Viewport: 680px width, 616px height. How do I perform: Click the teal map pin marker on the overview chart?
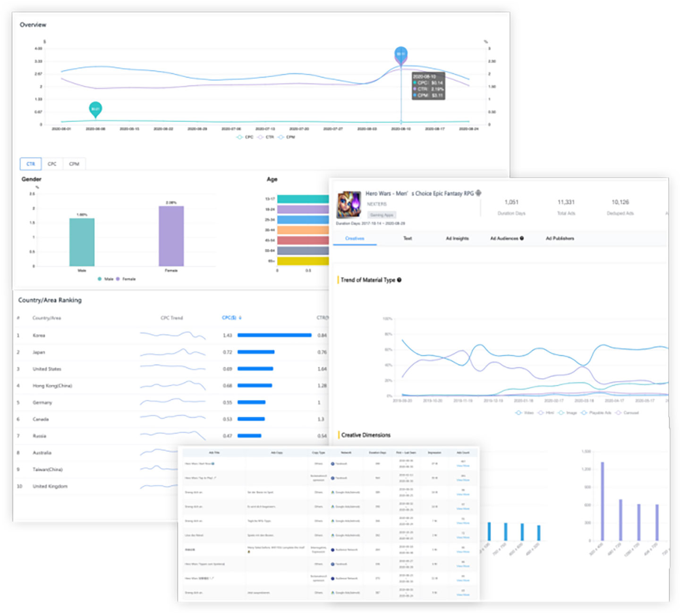click(95, 109)
